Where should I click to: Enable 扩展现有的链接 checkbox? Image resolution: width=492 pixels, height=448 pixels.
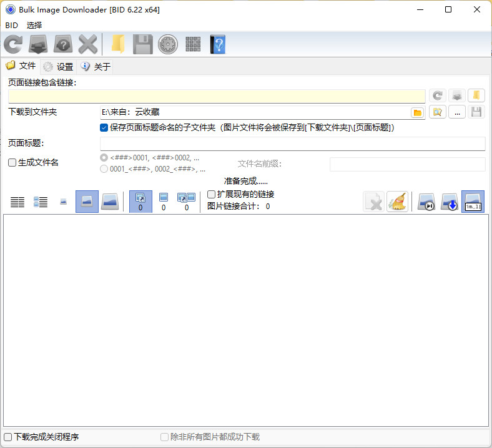(211, 195)
